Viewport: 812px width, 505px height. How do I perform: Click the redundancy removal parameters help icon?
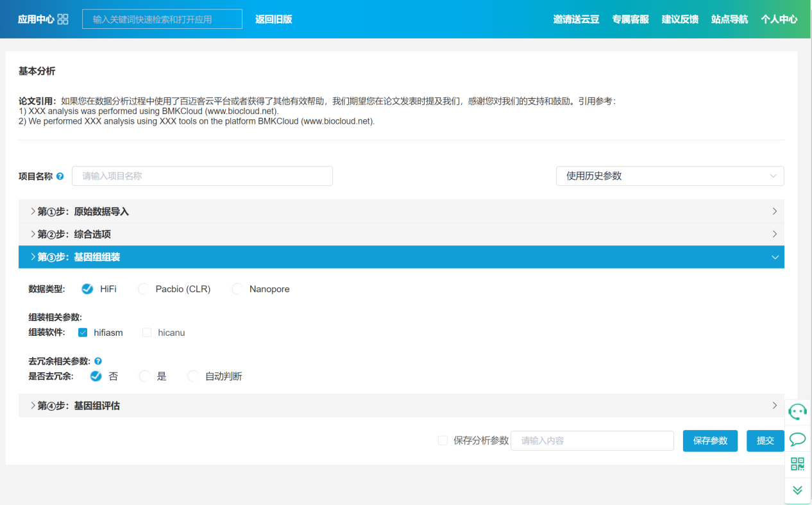[98, 361]
